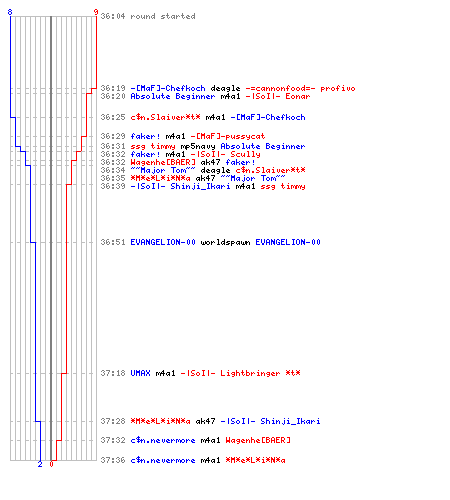Click -|SoI|- Lightbringer *t* victim name

pyautogui.click(x=240, y=373)
